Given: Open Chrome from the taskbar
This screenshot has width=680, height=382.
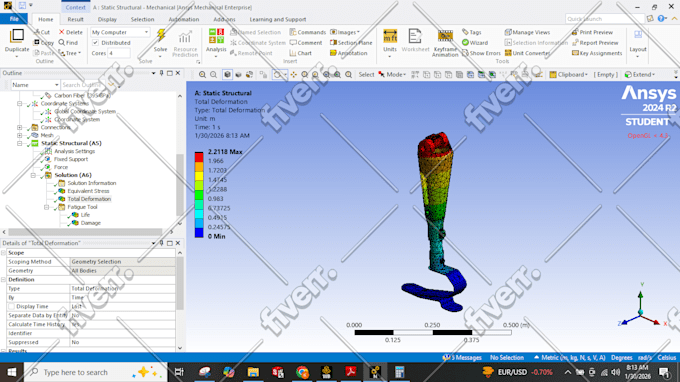Looking at the screenshot, I should [302, 372].
